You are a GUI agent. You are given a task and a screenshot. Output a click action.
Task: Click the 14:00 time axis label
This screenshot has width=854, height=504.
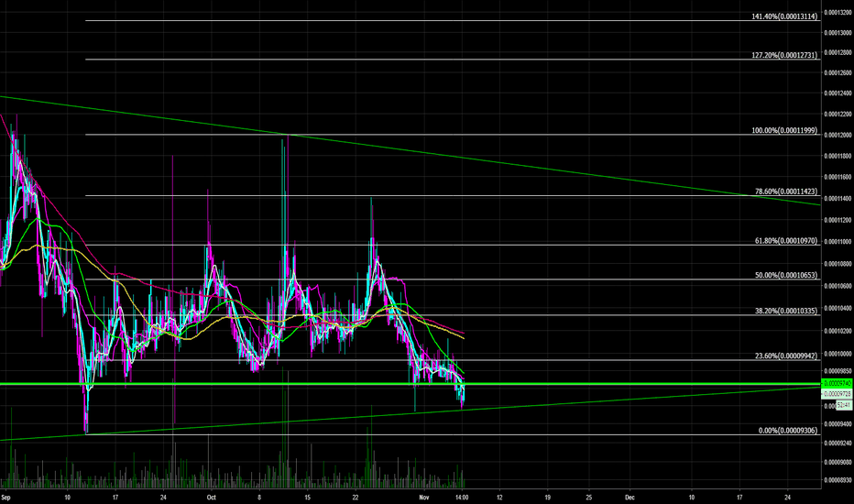462,498
